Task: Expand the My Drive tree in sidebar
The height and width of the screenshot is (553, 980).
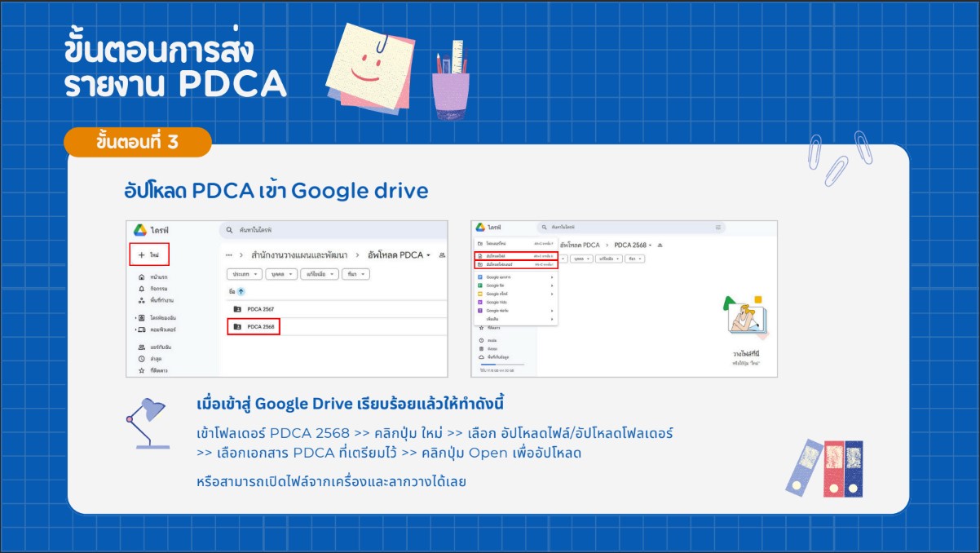Action: coord(135,317)
